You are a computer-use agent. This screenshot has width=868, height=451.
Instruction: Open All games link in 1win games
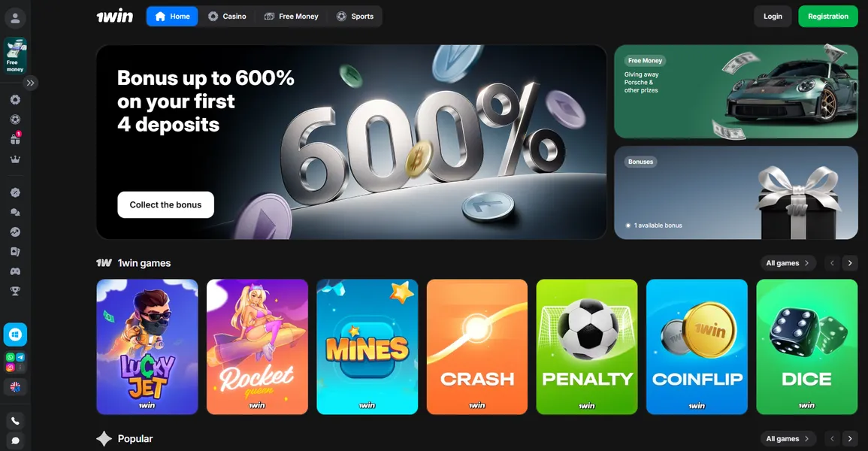787,263
